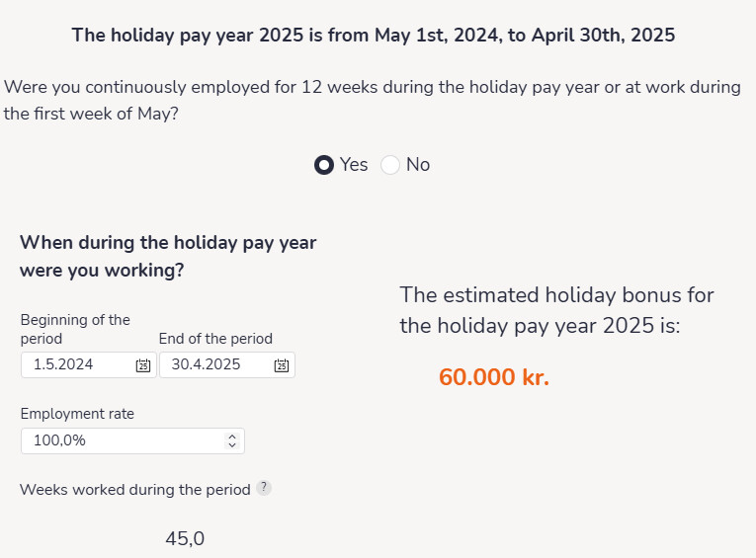Click the "Beginning of the period" label
The width and height of the screenshot is (756, 558).
[x=75, y=329]
